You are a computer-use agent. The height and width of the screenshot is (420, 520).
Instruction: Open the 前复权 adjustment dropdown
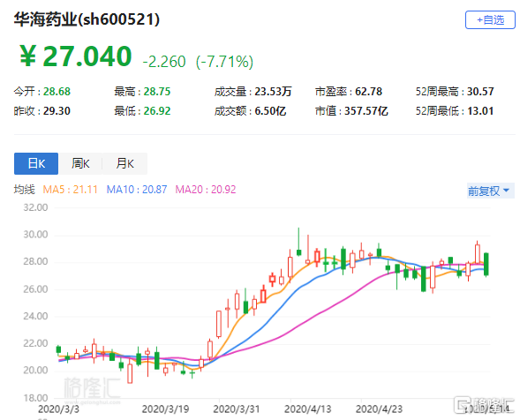click(490, 191)
